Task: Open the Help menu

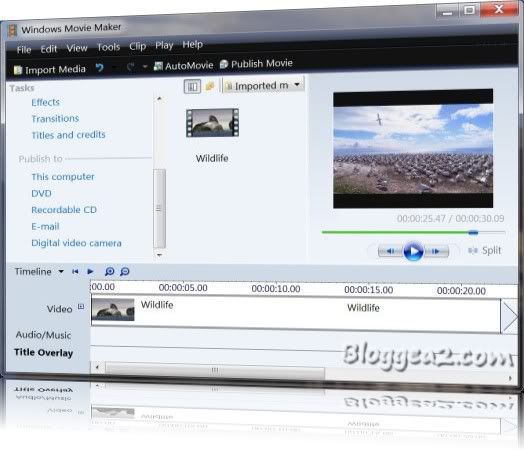Action: (192, 44)
